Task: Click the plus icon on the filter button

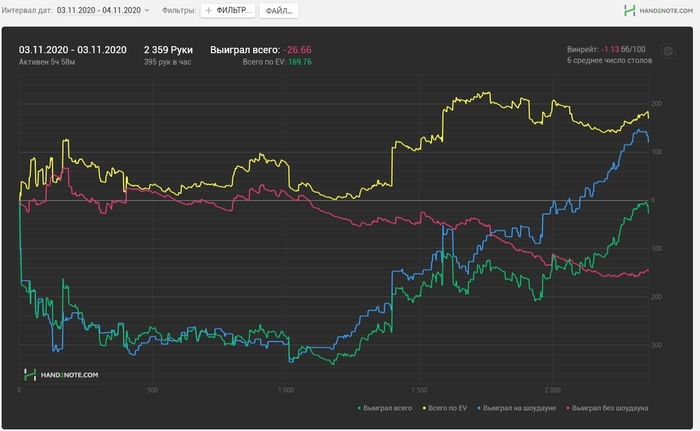Action: (x=208, y=10)
